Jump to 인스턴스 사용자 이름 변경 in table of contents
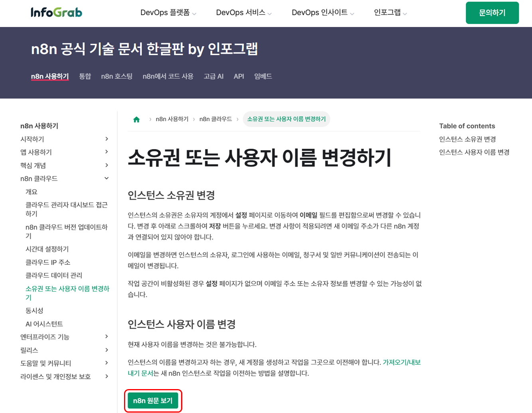The height and width of the screenshot is (413, 532). coord(474,152)
